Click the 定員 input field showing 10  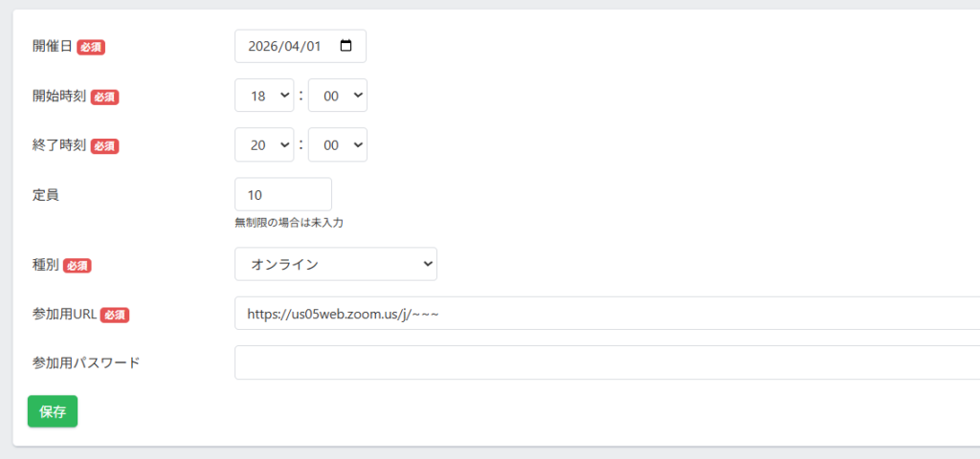tap(282, 194)
